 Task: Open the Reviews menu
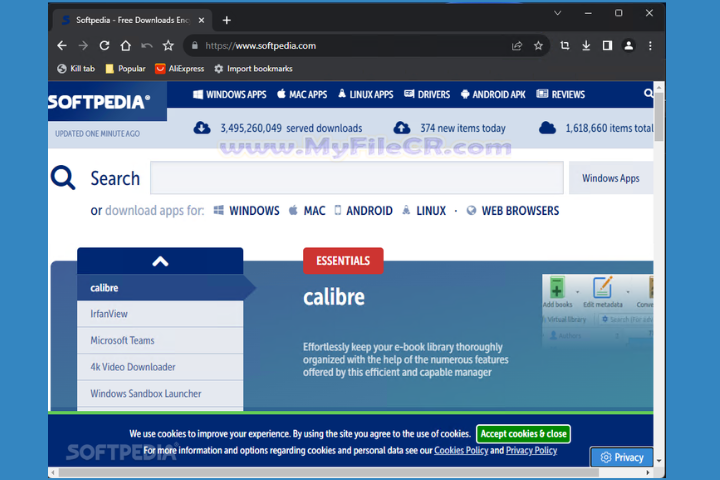tap(561, 95)
